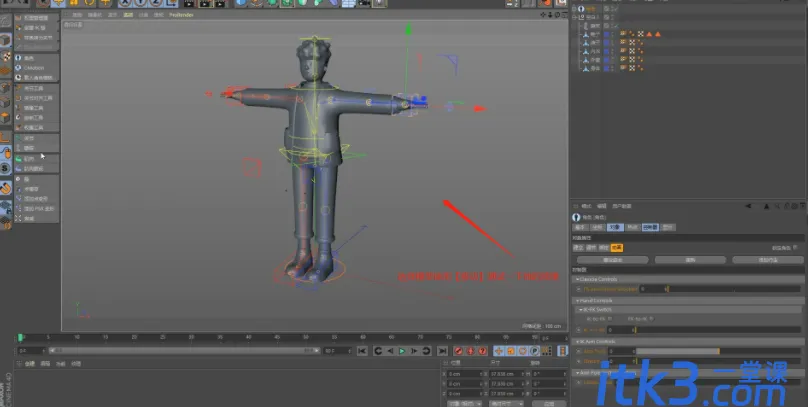Click the highlighted viewport menu item
The height and width of the screenshot is (407, 808).
point(128,15)
